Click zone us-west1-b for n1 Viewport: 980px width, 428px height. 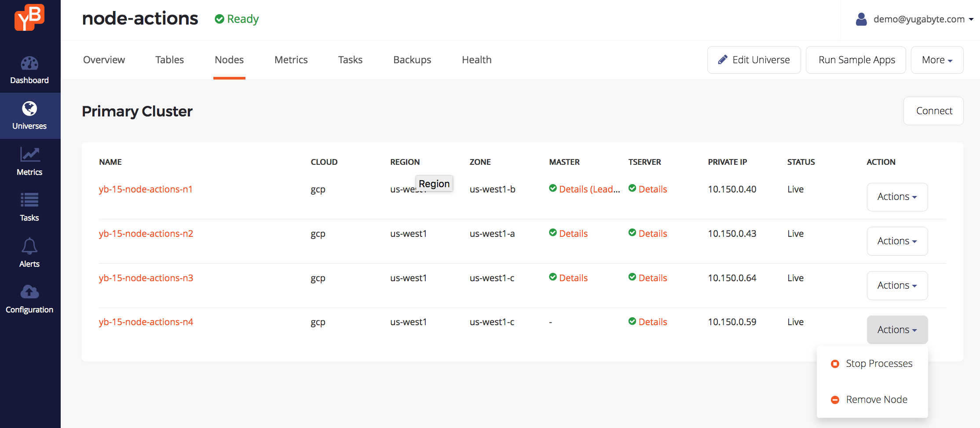[492, 189]
